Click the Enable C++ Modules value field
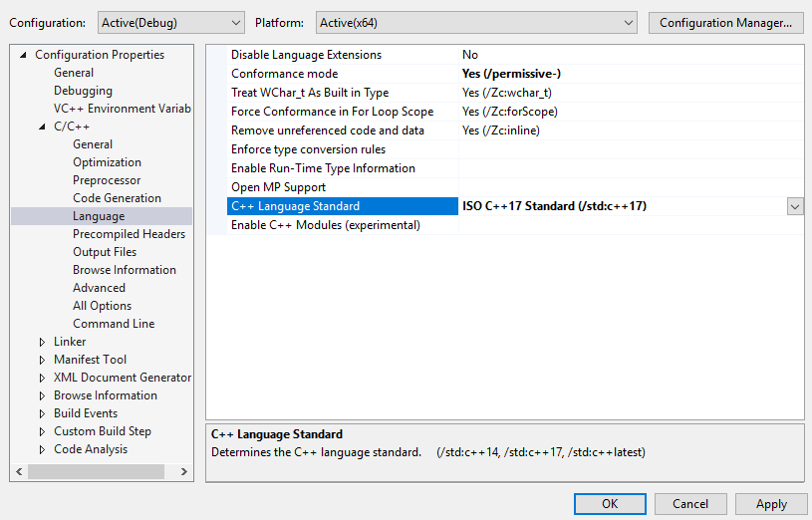 point(630,225)
